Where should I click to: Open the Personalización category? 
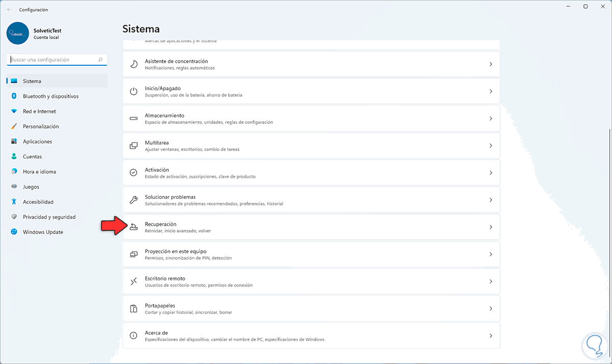pos(41,126)
